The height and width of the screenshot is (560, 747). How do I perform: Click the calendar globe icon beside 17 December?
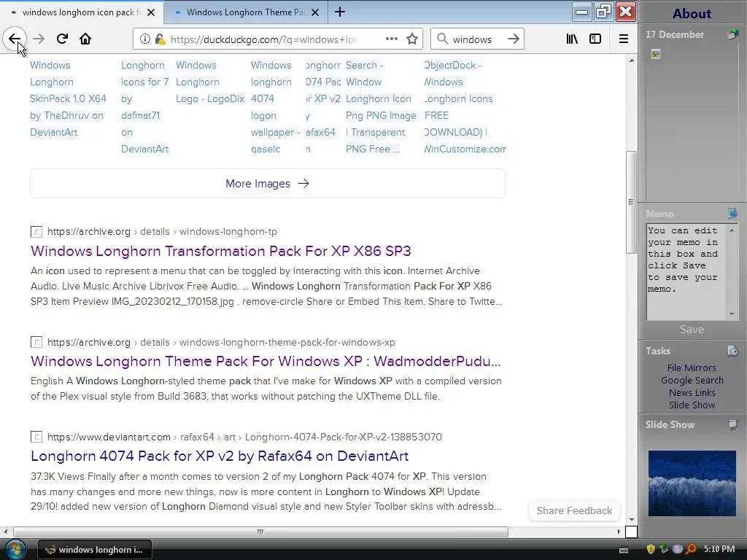pyautogui.click(x=732, y=34)
